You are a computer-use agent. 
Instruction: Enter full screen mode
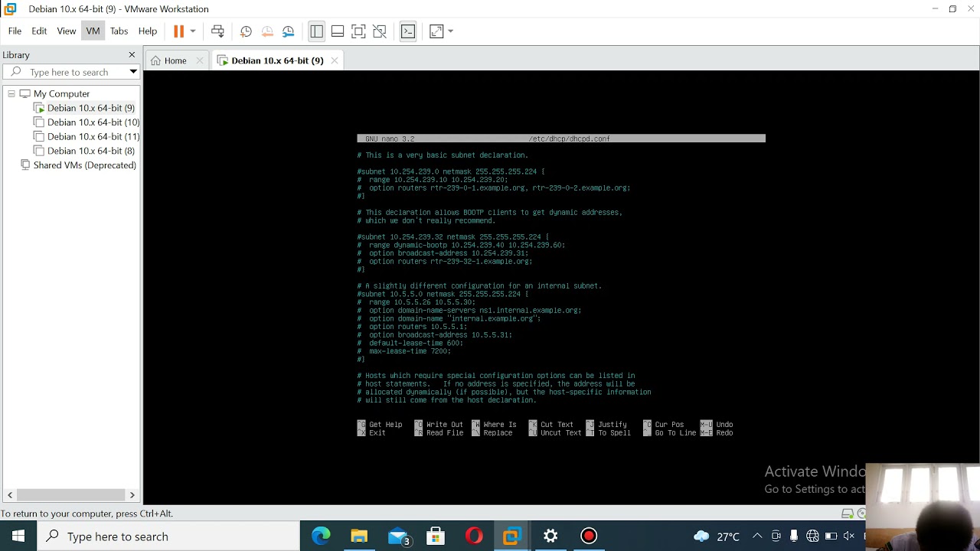pos(358,31)
